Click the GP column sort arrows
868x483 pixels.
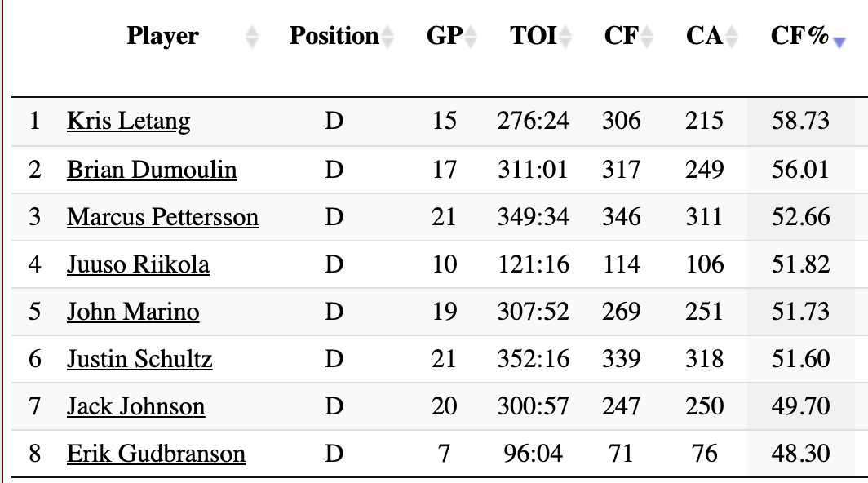pos(471,37)
